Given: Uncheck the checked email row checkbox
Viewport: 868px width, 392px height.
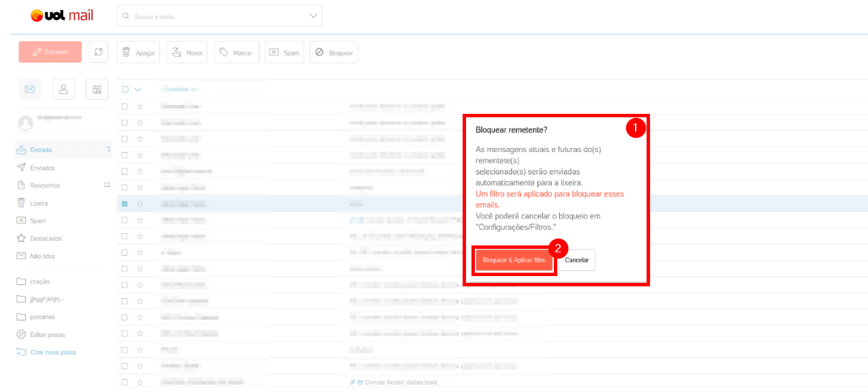Looking at the screenshot, I should point(125,204).
